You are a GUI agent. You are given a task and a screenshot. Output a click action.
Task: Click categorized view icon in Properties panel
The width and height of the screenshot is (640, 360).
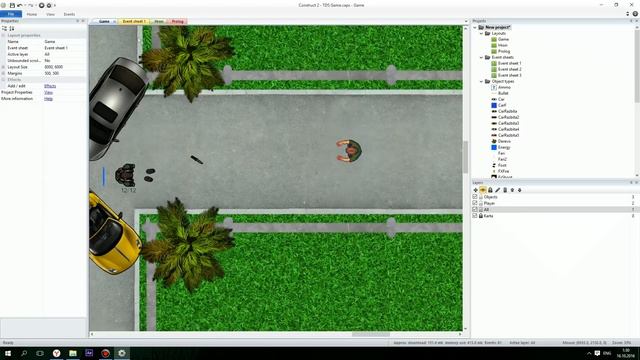(x=4, y=29)
